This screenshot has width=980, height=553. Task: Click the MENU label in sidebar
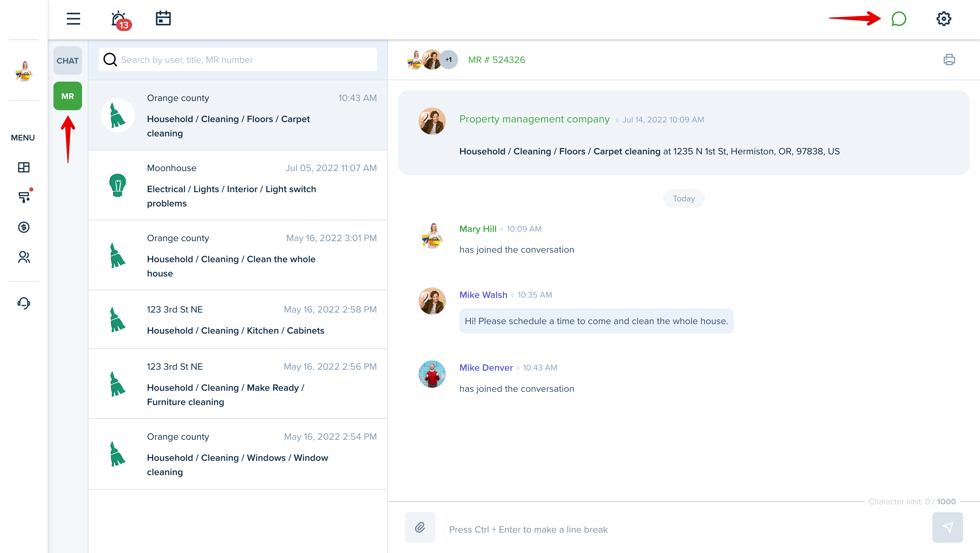click(23, 138)
